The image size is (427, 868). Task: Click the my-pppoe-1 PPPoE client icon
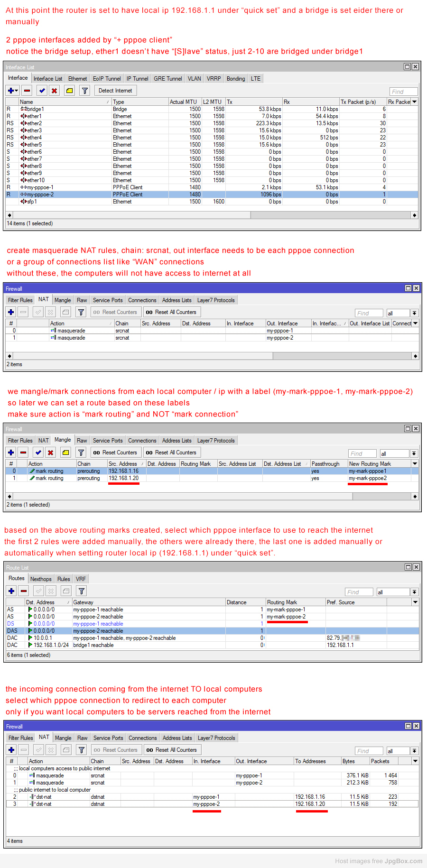(x=23, y=187)
